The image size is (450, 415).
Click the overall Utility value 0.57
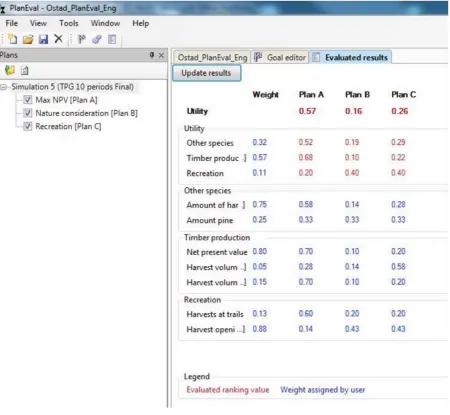[x=307, y=111]
